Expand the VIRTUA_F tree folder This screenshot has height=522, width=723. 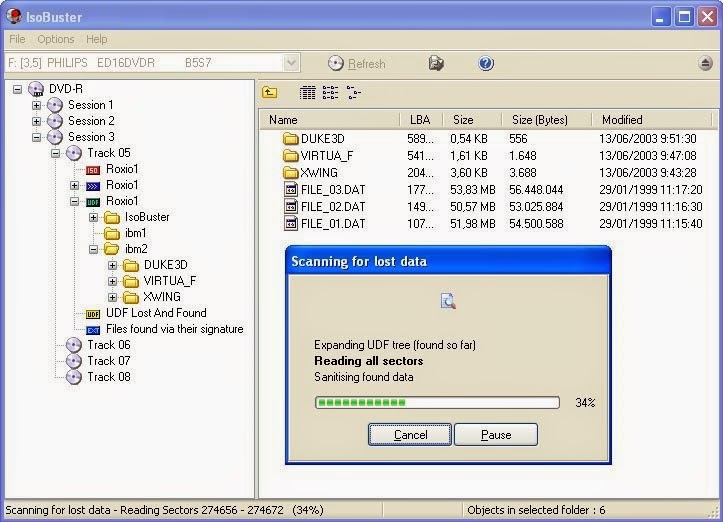point(112,281)
